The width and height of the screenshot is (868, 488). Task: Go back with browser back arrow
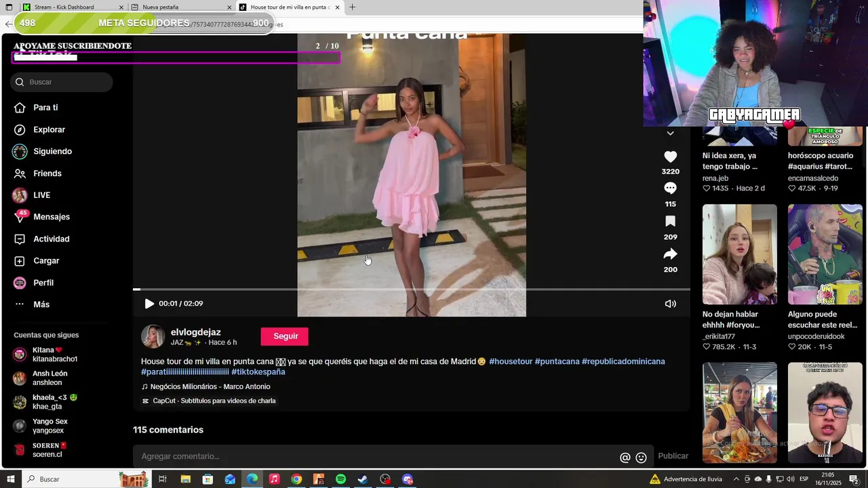(8, 24)
